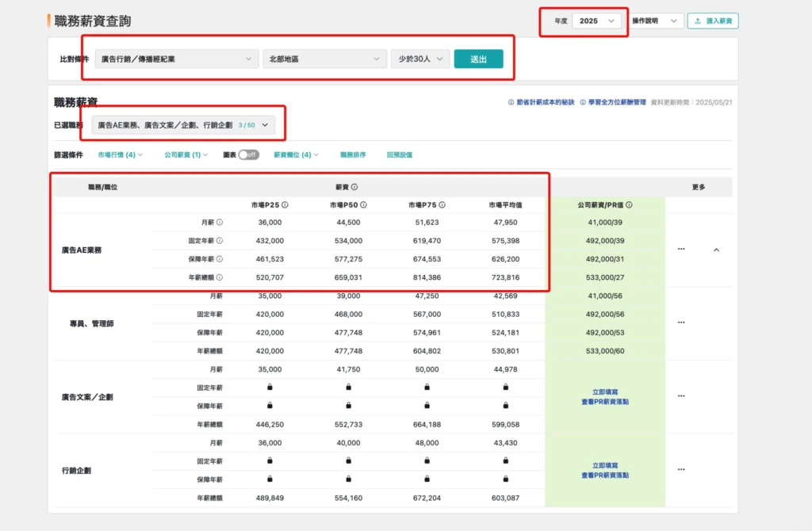Open the 學習全方位薪酬管理 link
This screenshot has height=531, width=812.
(613, 102)
